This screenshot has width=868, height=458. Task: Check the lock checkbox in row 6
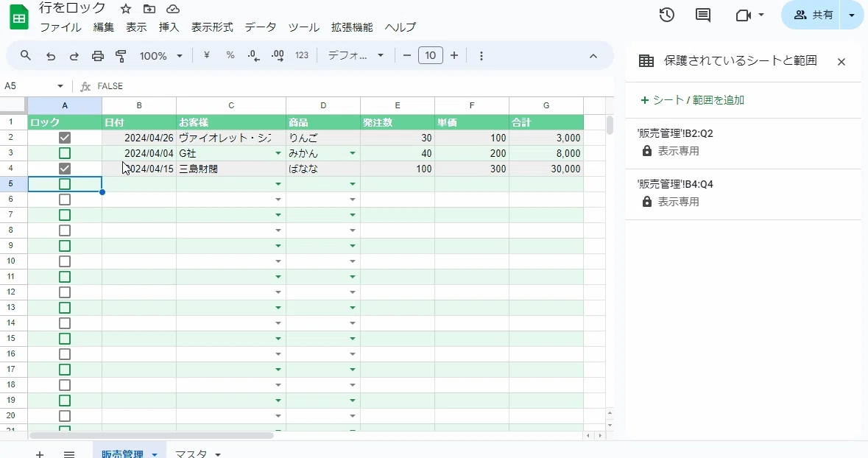[x=65, y=200]
